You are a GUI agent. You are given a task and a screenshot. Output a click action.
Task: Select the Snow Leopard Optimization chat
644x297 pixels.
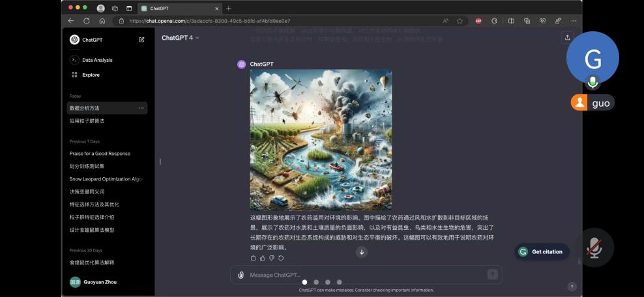[106, 179]
